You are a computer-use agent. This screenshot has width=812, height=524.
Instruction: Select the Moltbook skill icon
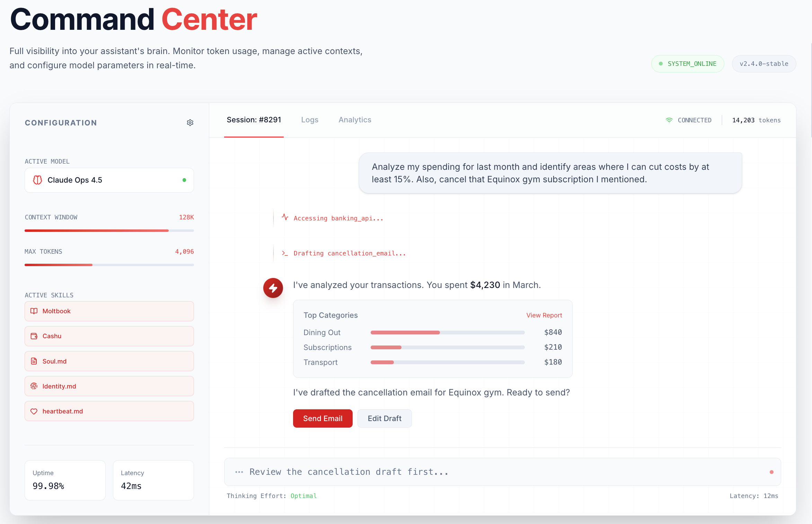pos(34,311)
